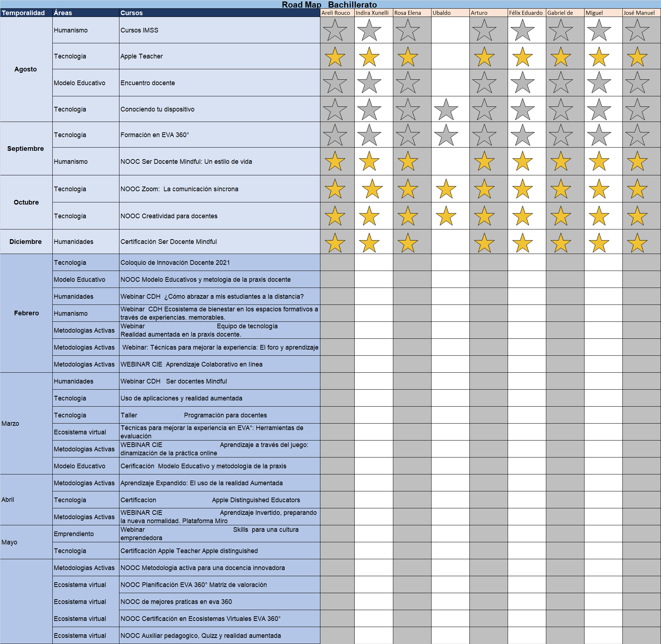The height and width of the screenshot is (644, 661).
Task: Select the Ubaldo column header
Action: pos(450,13)
